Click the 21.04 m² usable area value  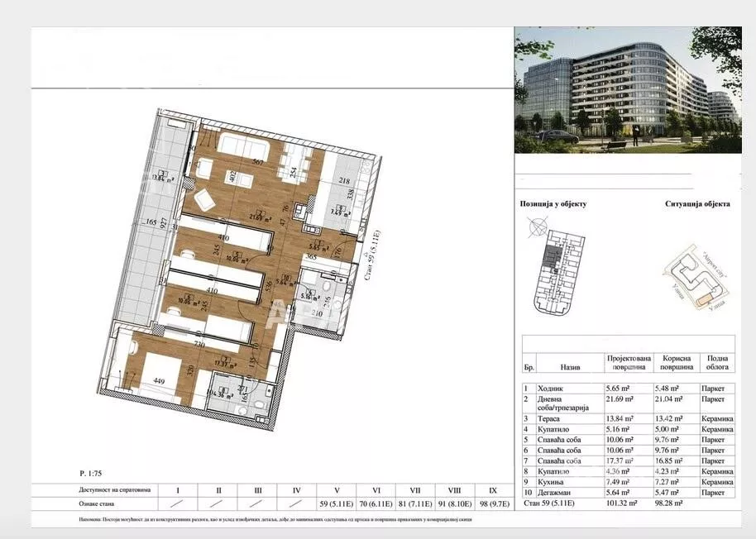pos(668,399)
